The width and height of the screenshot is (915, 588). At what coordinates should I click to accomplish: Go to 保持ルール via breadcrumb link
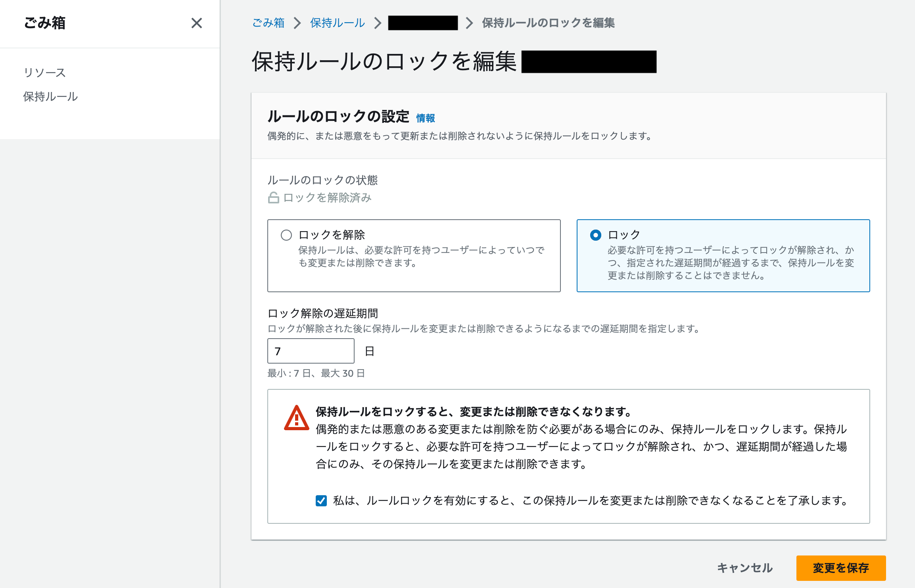pyautogui.click(x=338, y=23)
